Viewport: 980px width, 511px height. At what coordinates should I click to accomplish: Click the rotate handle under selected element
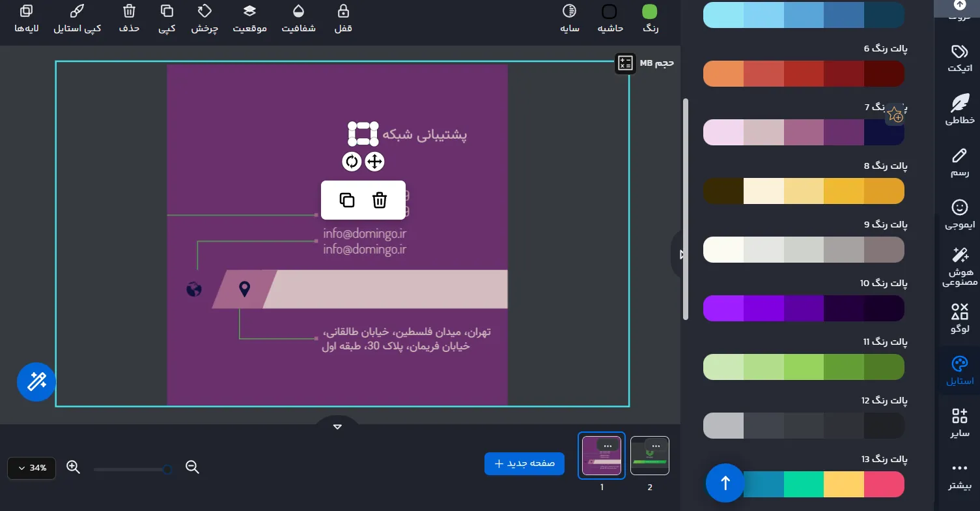tap(352, 162)
